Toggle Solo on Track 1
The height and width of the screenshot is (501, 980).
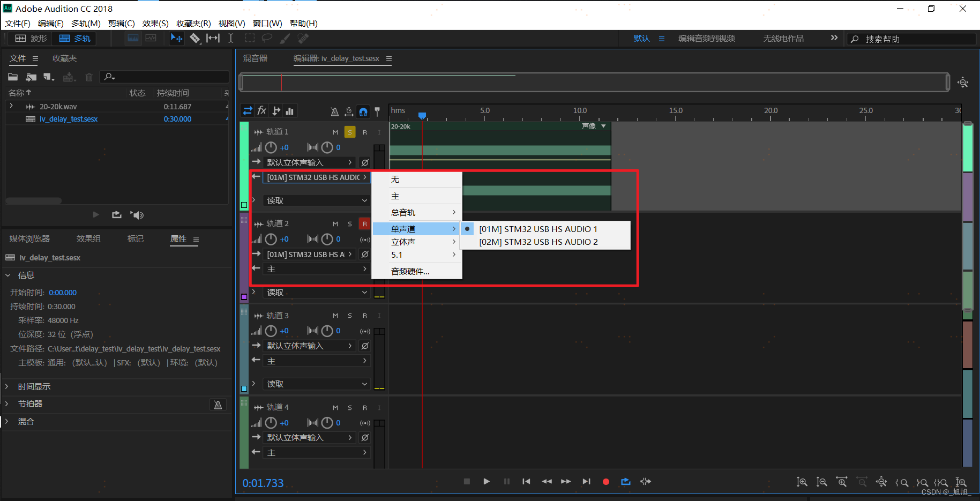click(x=350, y=132)
